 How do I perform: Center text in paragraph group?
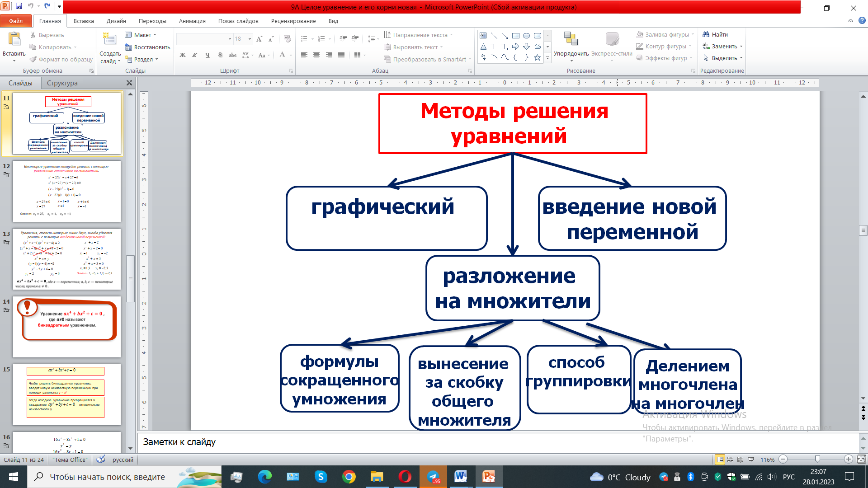pyautogui.click(x=316, y=55)
